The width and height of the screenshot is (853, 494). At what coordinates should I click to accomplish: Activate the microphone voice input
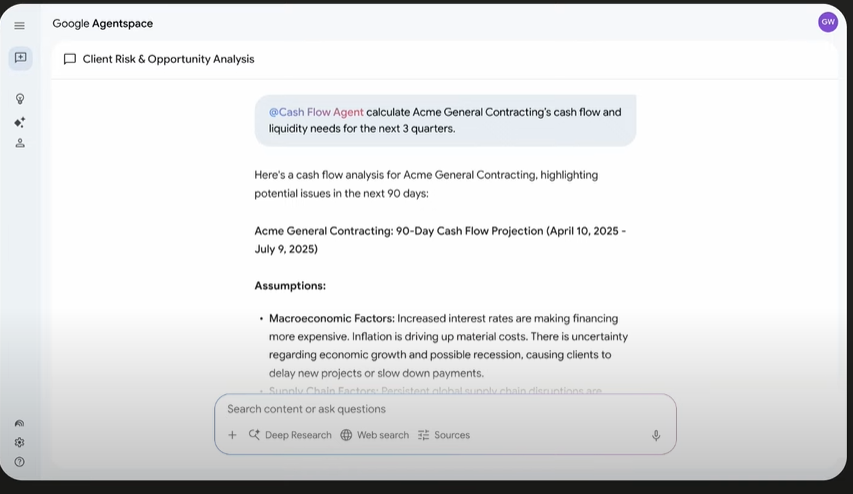pos(656,435)
